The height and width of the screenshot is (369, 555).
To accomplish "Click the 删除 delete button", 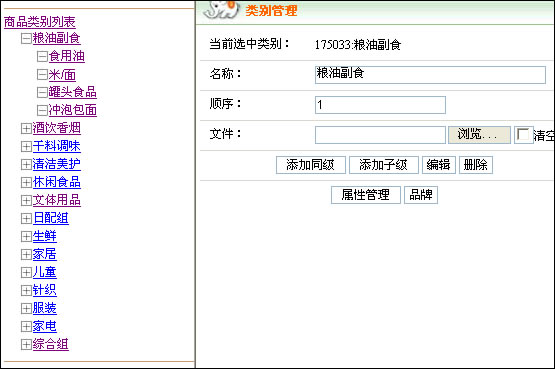I will [476, 165].
